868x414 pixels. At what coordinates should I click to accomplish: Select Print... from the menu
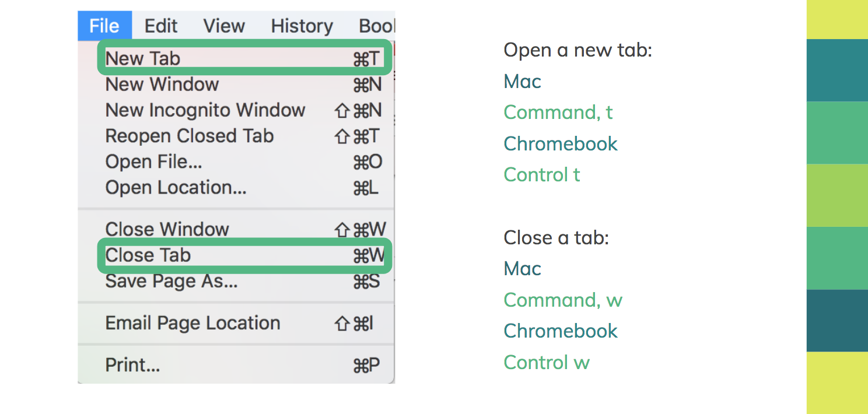pos(132,365)
